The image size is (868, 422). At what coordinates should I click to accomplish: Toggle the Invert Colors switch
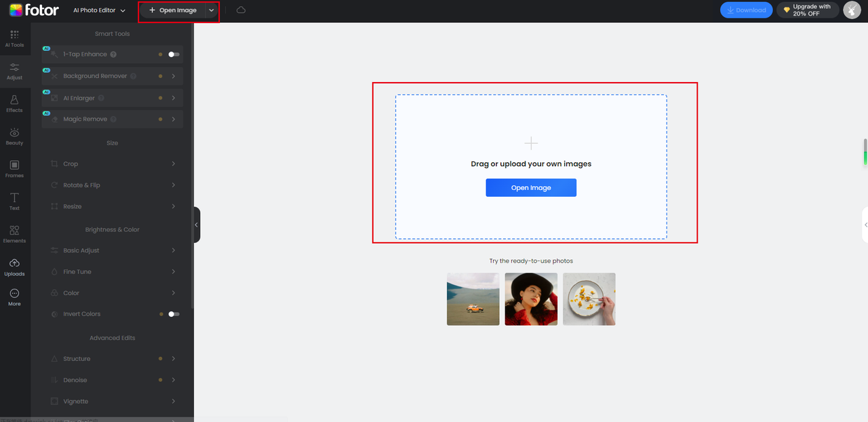click(x=174, y=314)
